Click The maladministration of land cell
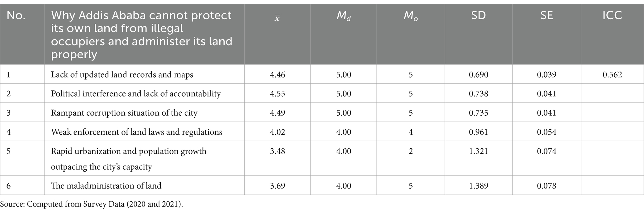 [106, 186]
